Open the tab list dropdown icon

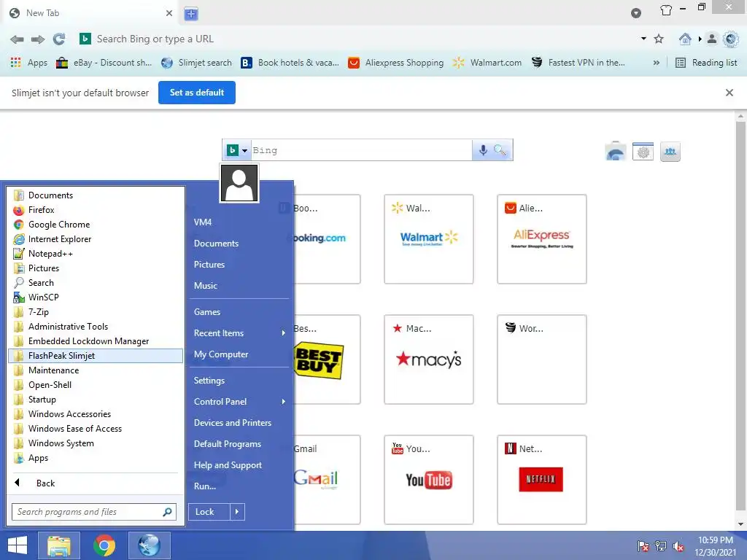pos(635,13)
